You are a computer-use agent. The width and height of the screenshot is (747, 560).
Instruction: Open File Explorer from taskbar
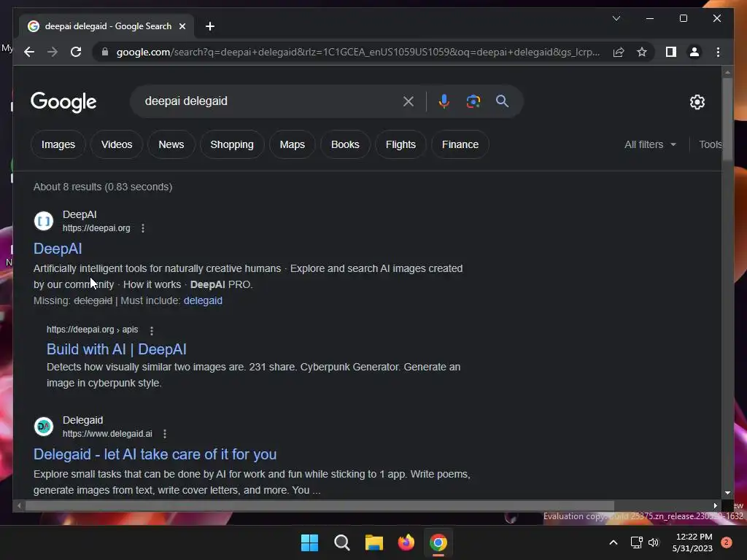(374, 542)
